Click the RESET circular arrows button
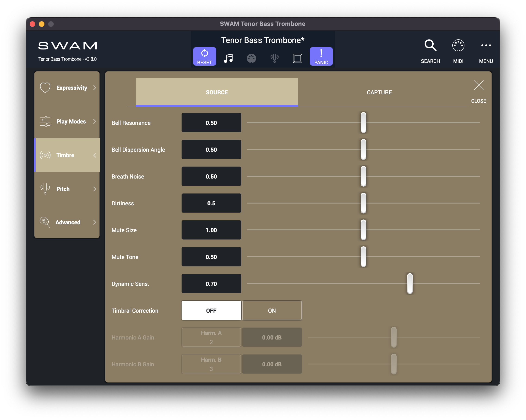The height and width of the screenshot is (420, 526). click(204, 56)
